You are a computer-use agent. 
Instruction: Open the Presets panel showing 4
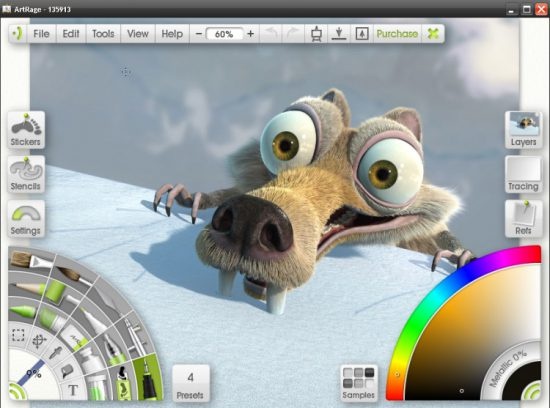pyautogui.click(x=191, y=383)
